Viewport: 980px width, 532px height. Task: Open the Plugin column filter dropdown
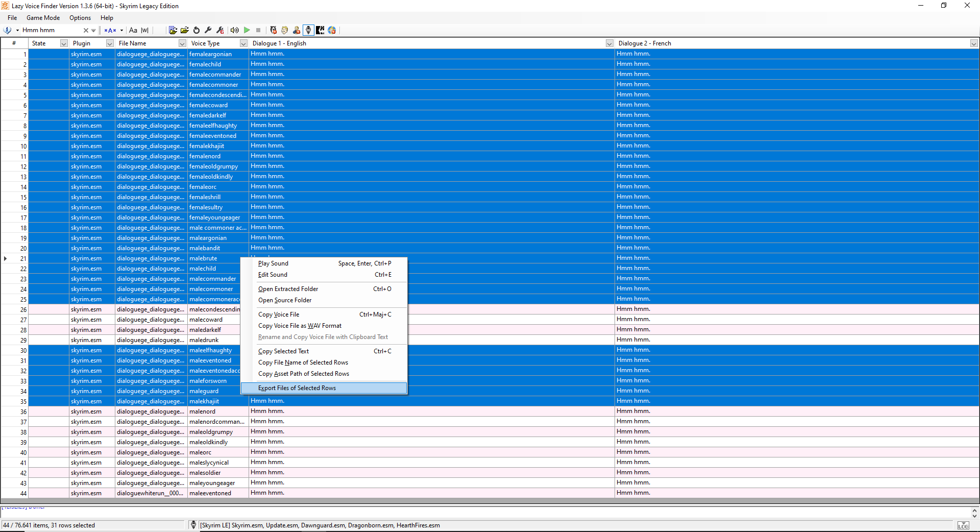pos(110,43)
